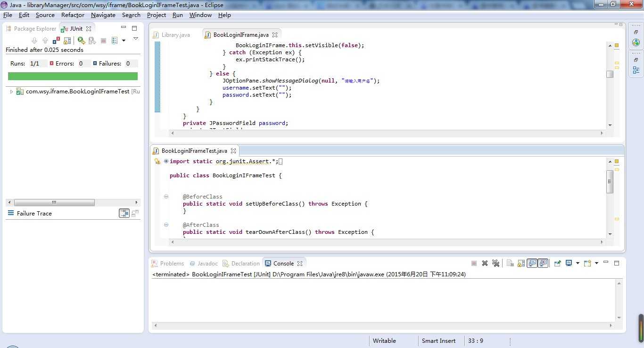Viewport: 644px width, 348px height.
Task: Switch to the Problems tab
Action: (168, 264)
